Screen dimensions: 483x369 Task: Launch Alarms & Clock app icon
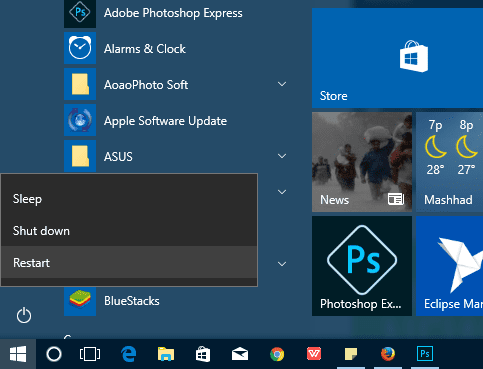click(x=80, y=48)
